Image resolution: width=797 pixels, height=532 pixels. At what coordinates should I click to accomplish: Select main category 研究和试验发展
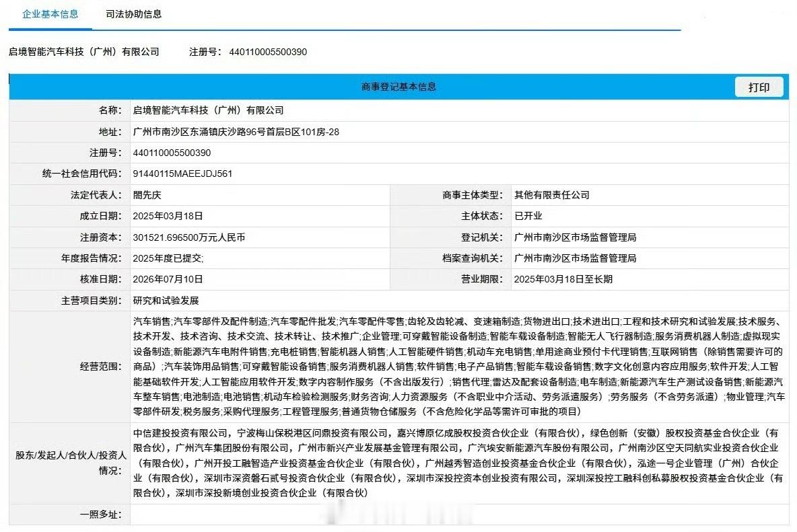click(166, 301)
